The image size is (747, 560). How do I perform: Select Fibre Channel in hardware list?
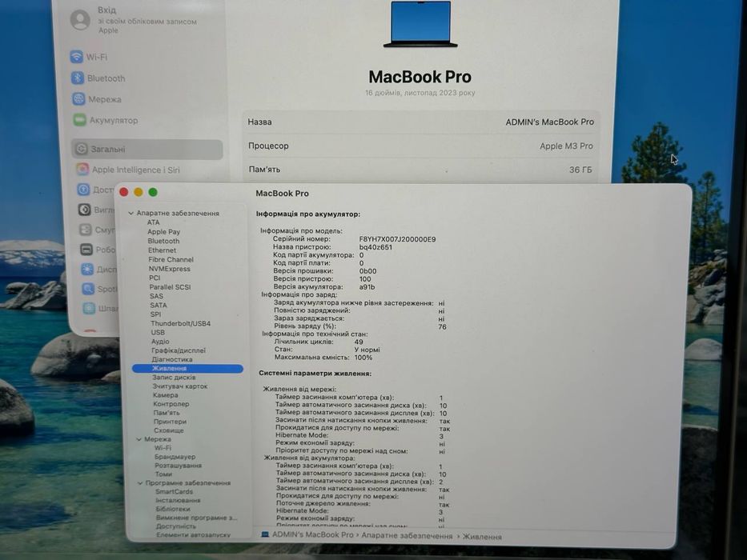click(171, 259)
